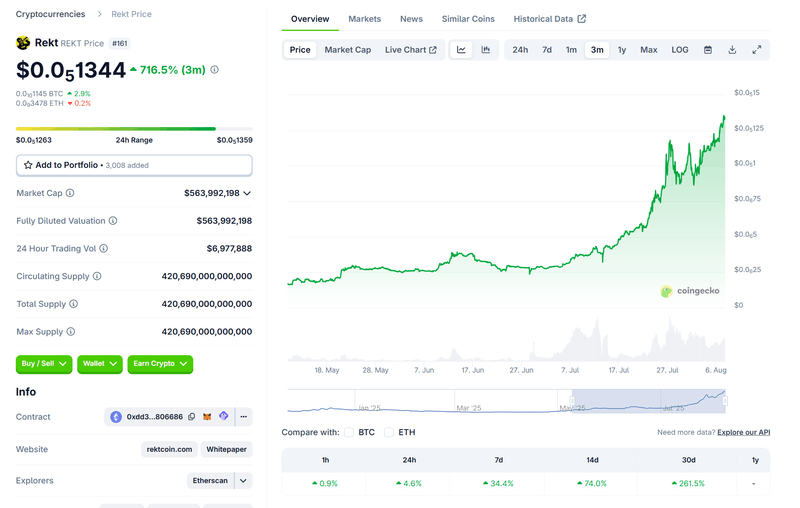This screenshot has width=800, height=508.
Task: Switch to the Markets tab
Action: pyautogui.click(x=364, y=19)
